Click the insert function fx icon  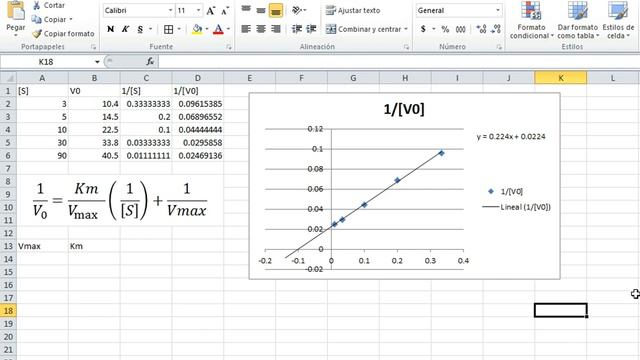[150, 62]
